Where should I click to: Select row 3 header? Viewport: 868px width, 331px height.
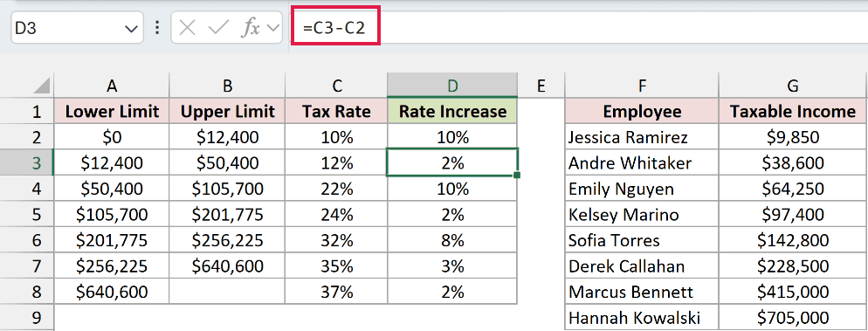[x=26, y=162]
